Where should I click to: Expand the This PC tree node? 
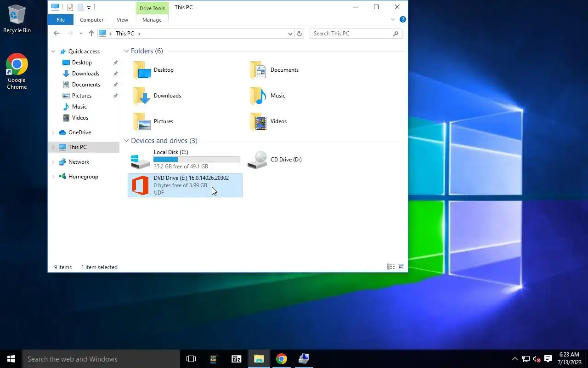pos(53,147)
